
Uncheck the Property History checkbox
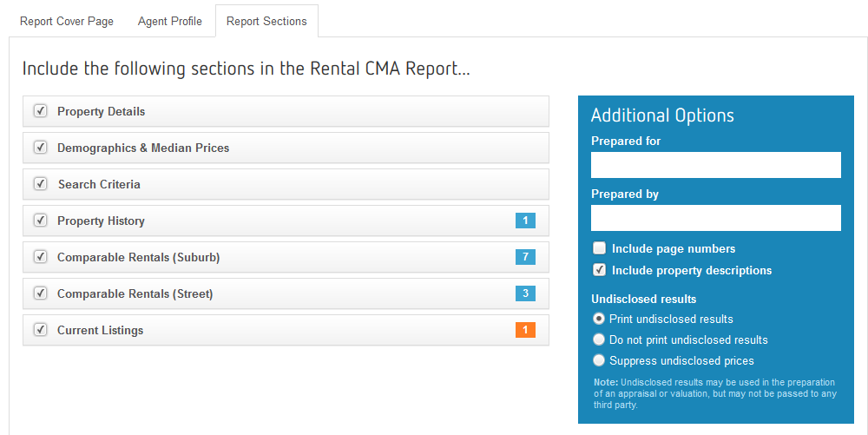click(x=40, y=221)
